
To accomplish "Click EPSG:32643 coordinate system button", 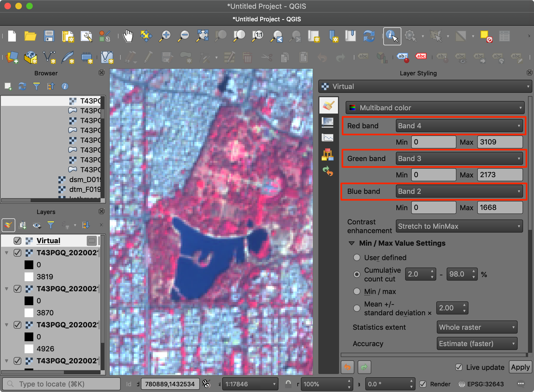I will [x=481, y=384].
